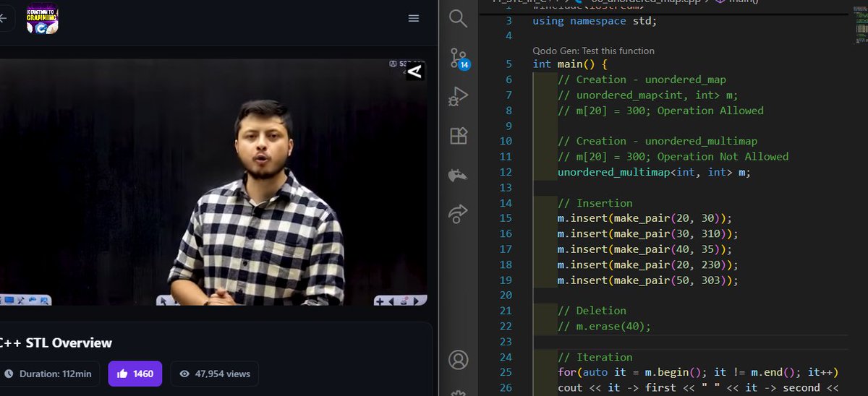Click the 'int main() {' code line

pyautogui.click(x=569, y=64)
